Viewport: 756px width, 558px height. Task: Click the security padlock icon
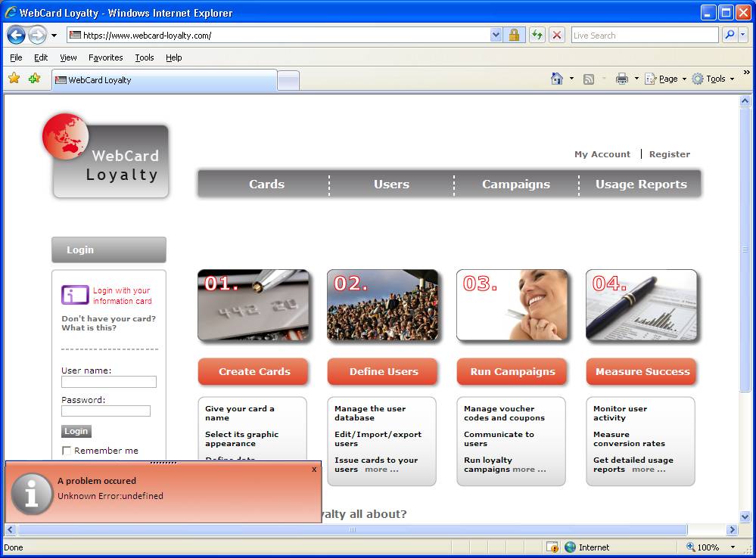pyautogui.click(x=514, y=36)
